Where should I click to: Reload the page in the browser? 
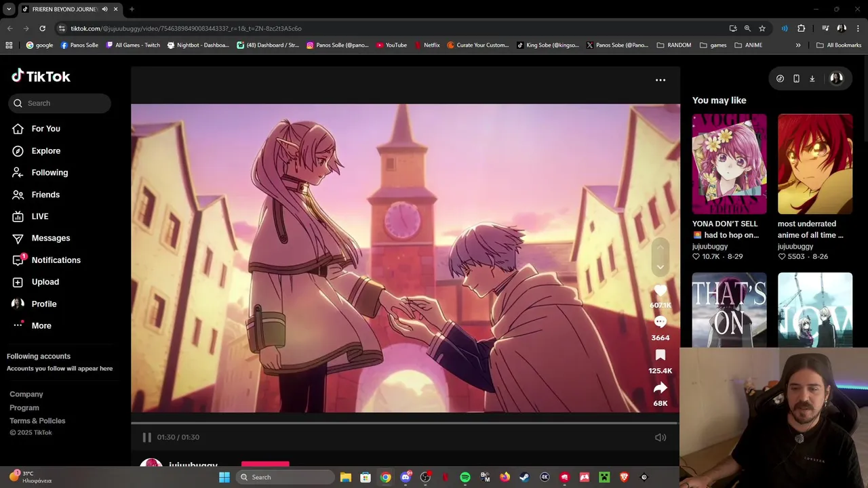42,28
